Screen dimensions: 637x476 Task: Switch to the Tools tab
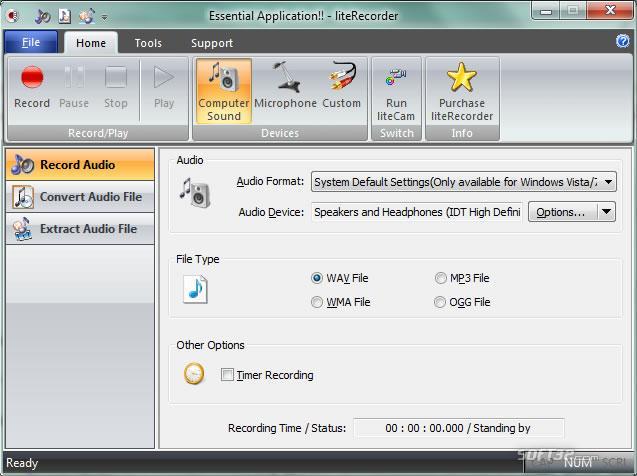pyautogui.click(x=148, y=43)
